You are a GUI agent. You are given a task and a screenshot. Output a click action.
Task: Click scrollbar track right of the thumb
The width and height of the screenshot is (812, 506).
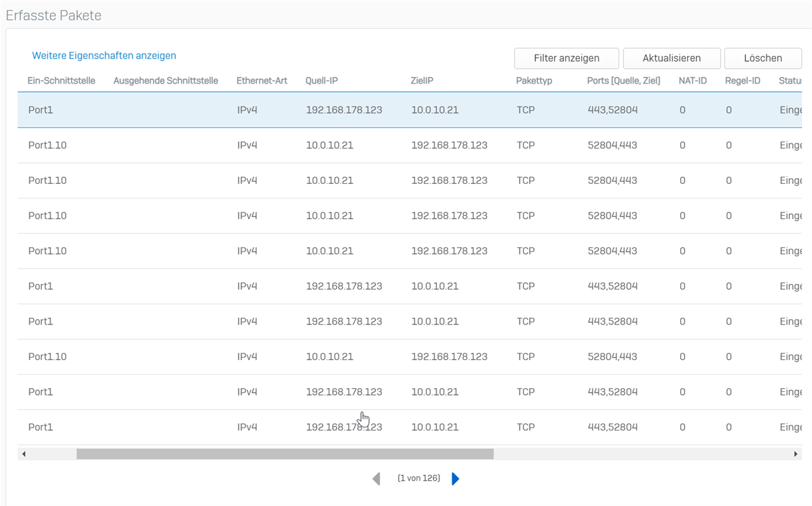[641, 454]
